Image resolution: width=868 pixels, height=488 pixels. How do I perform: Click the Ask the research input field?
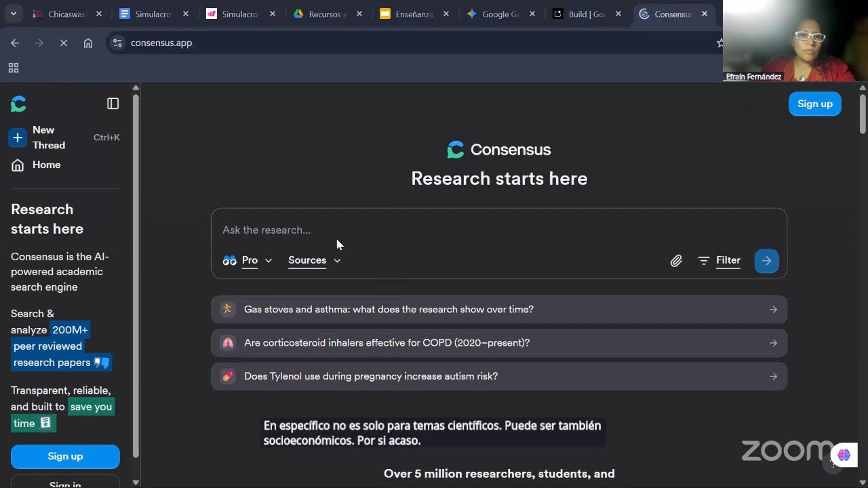pyautogui.click(x=499, y=230)
